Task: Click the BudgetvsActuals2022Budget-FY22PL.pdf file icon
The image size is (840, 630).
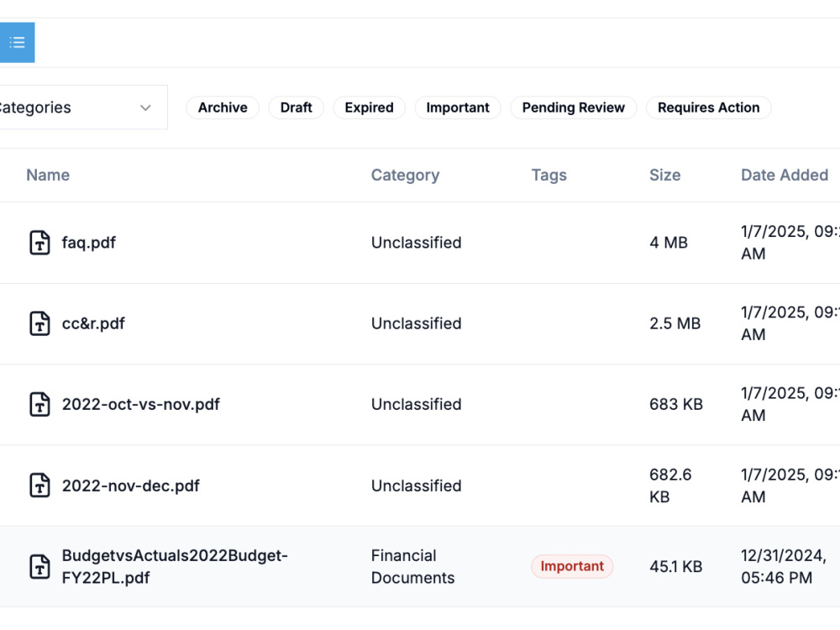Action: tap(39, 567)
